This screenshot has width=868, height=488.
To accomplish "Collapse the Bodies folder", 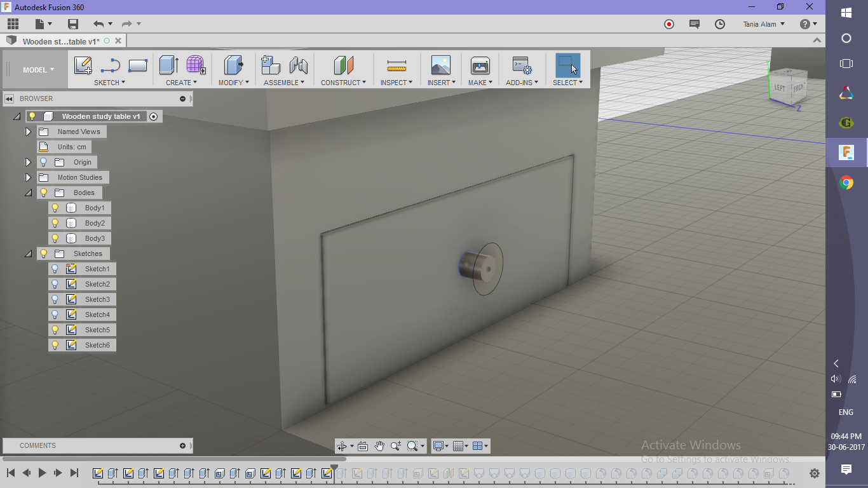I will pyautogui.click(x=28, y=193).
